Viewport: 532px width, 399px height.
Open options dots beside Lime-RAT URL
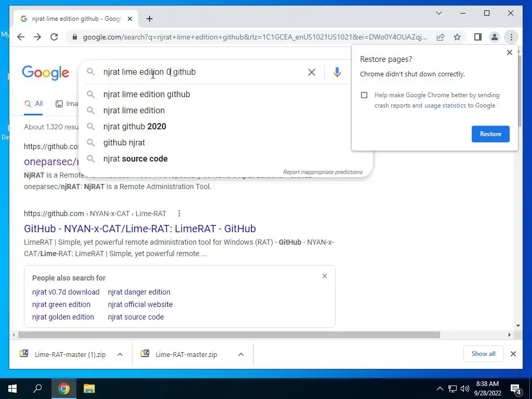click(179, 214)
